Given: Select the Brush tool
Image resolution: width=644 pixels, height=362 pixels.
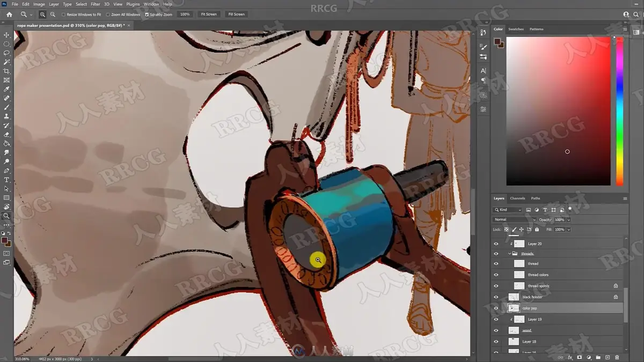Looking at the screenshot, I should (x=7, y=107).
